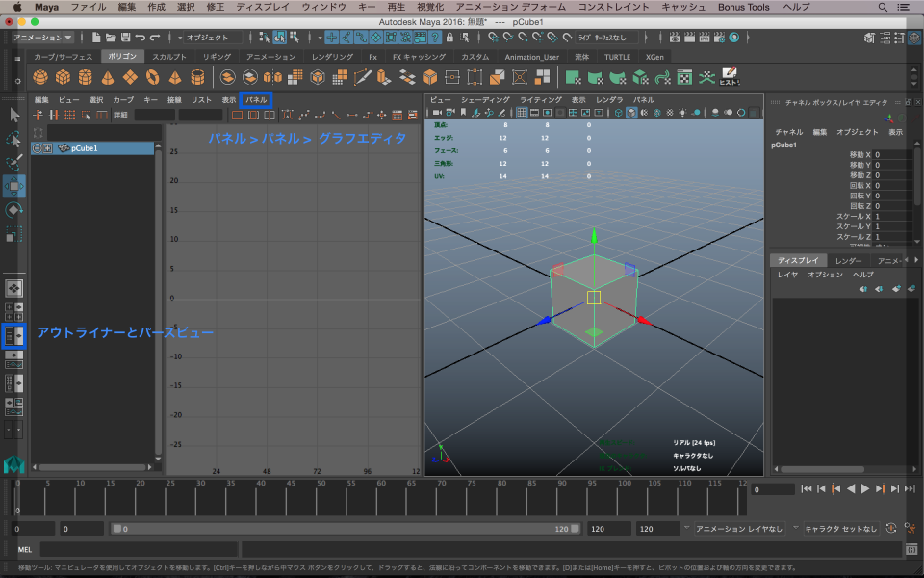Image resolution: width=924 pixels, height=578 pixels.
Task: Click the layer editor horizontal scrollbar
Action: 822,469
